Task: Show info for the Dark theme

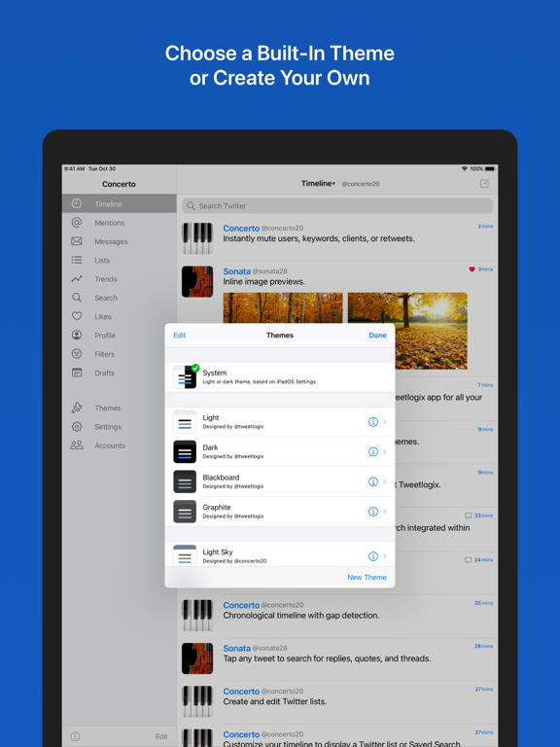Action: point(373,451)
